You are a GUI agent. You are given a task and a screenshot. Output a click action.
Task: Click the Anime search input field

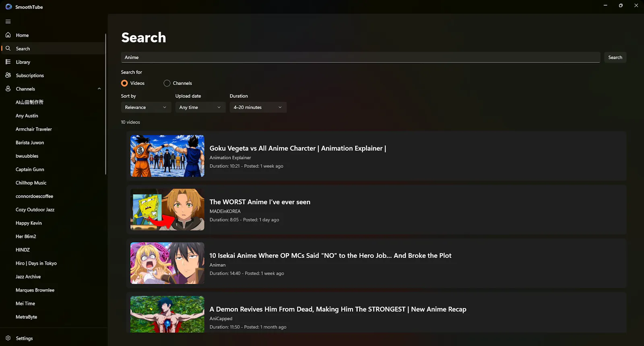coord(361,57)
